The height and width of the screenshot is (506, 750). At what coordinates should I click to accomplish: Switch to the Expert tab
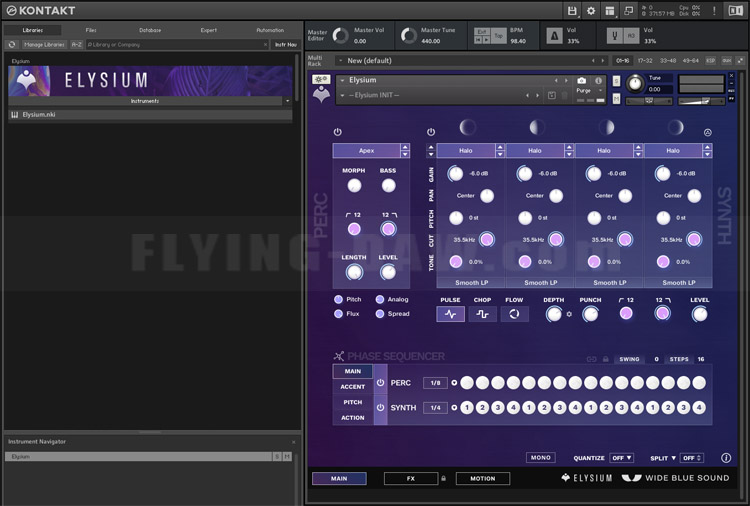tap(209, 30)
